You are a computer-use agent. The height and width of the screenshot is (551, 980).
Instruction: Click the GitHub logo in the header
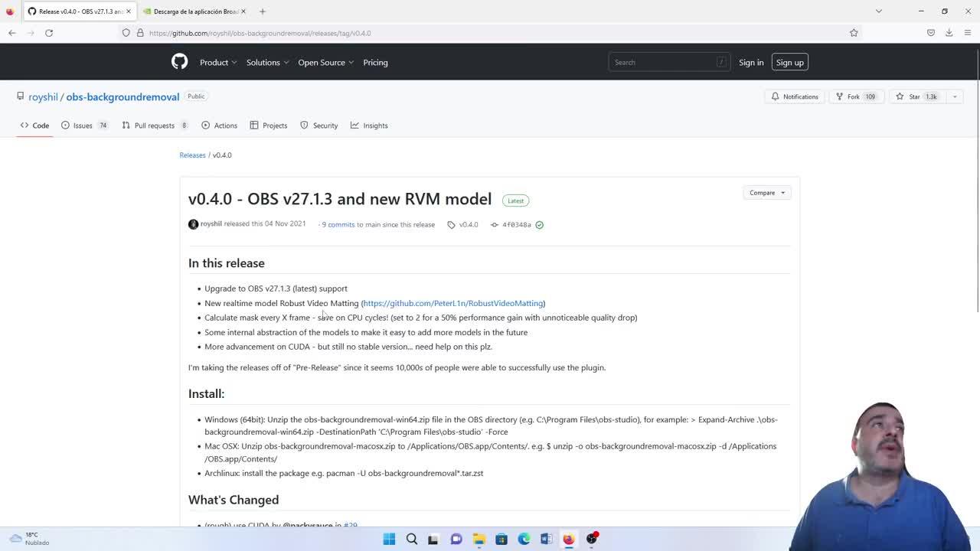pyautogui.click(x=179, y=62)
